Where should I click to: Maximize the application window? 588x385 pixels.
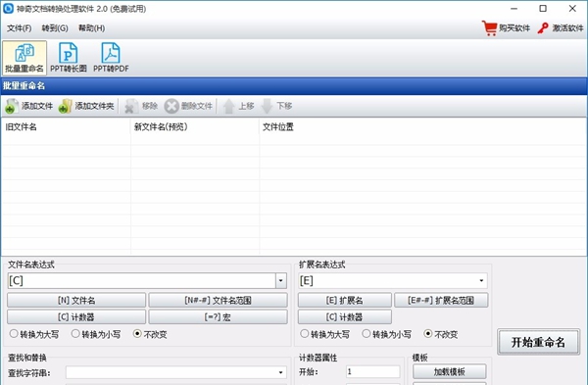point(543,9)
